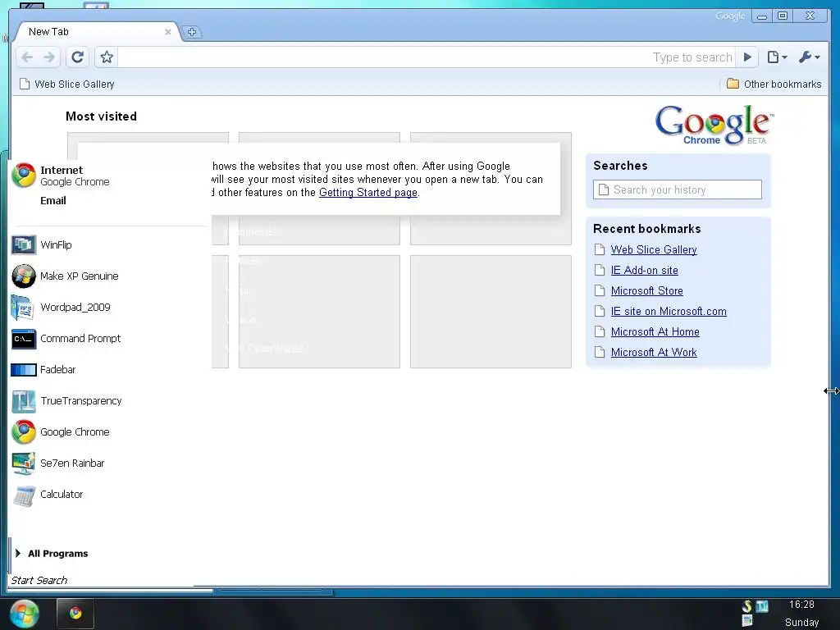This screenshot has height=630, width=840.
Task: Open IE site on Microsoft.com bookmark
Action: (669, 311)
